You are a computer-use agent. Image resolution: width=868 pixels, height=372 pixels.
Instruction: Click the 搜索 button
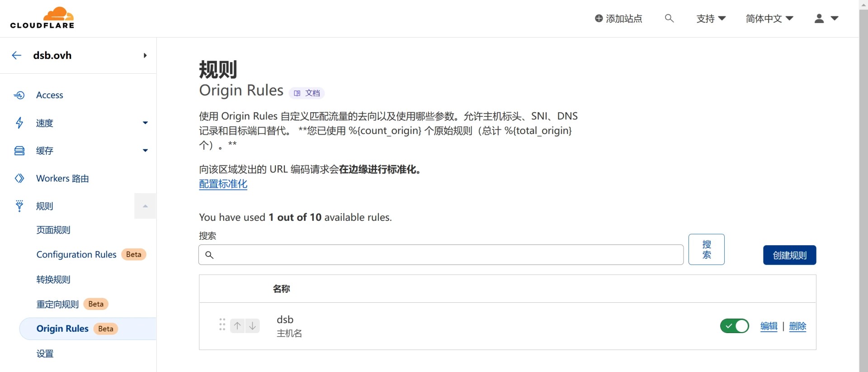pos(707,249)
